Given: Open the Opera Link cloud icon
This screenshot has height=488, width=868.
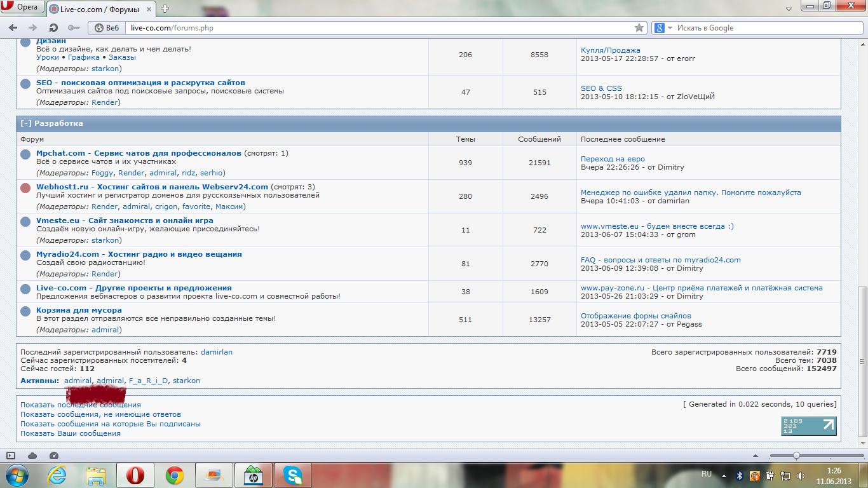Looking at the screenshot, I should pyautogui.click(x=32, y=456).
